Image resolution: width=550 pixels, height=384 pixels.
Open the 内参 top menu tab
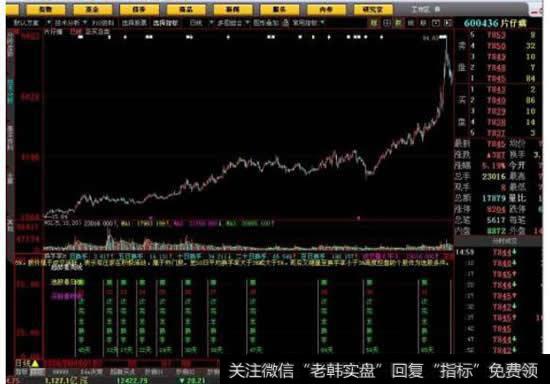(326, 9)
